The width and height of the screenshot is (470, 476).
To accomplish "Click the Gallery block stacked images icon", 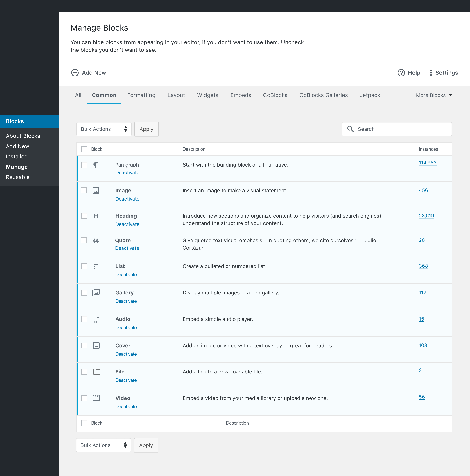I will pos(96,292).
